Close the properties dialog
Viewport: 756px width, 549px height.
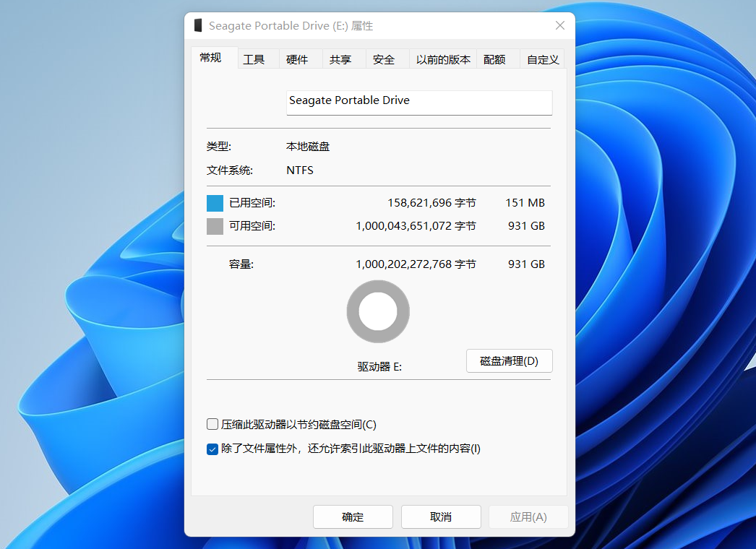point(559,25)
